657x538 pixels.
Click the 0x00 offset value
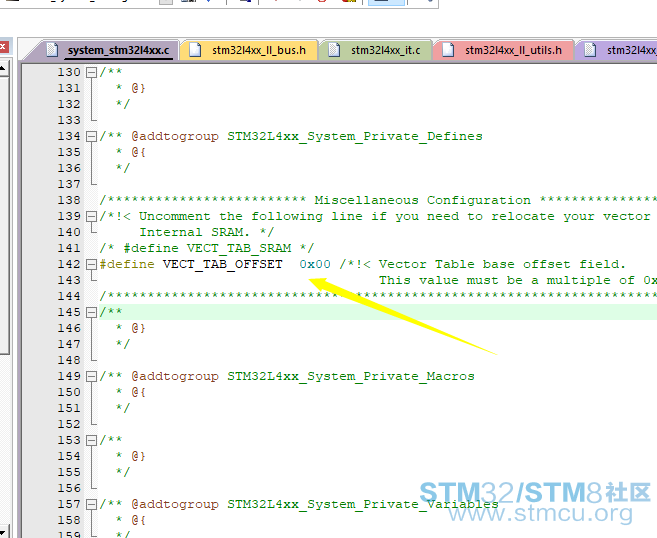[315, 264]
